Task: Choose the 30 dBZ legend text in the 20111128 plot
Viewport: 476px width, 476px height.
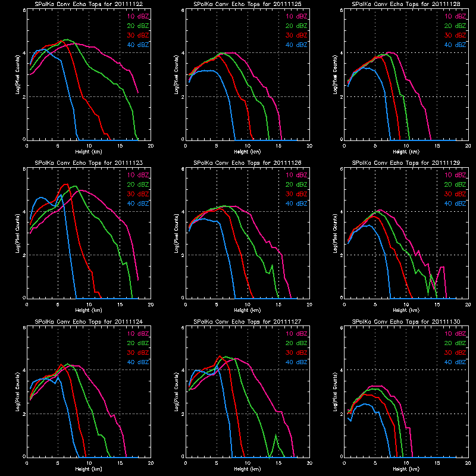Action: point(455,35)
